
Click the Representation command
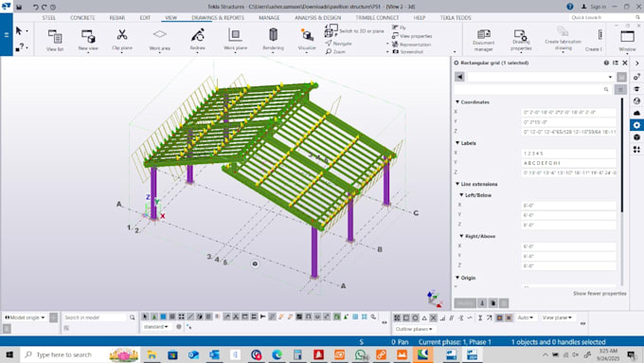point(412,44)
